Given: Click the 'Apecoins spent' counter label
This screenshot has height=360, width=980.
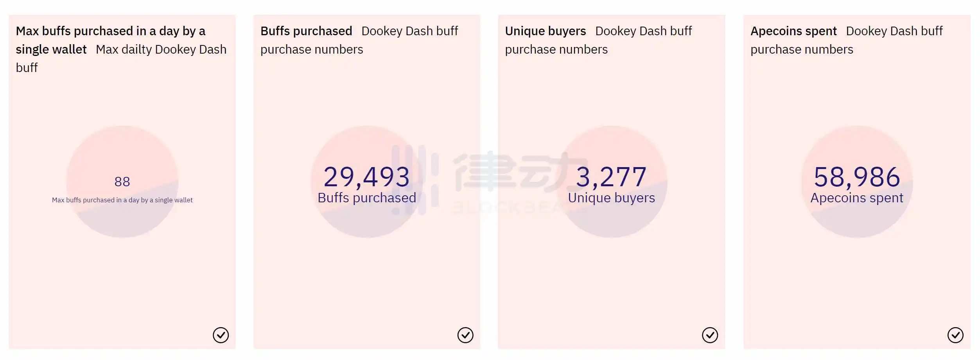Looking at the screenshot, I should click(857, 198).
